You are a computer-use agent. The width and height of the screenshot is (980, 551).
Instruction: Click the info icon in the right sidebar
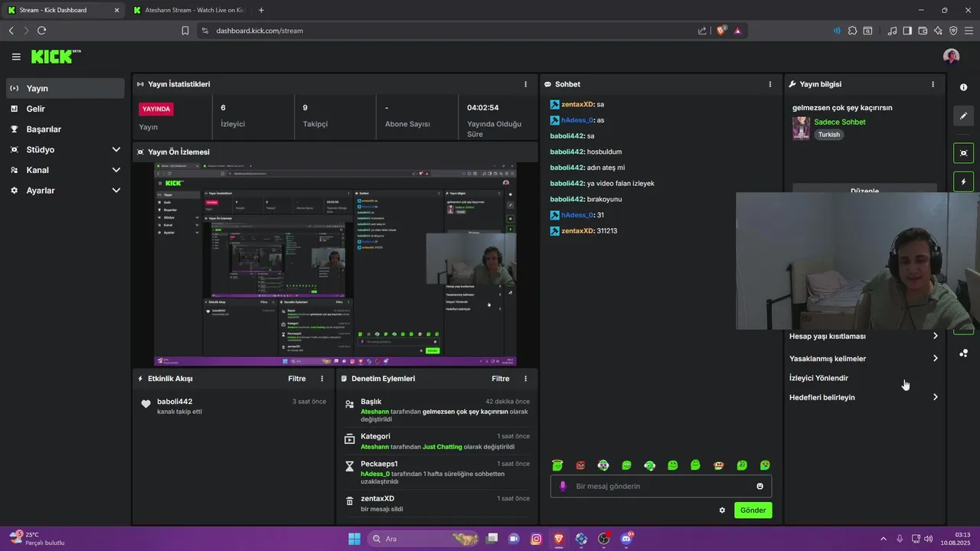pyautogui.click(x=963, y=87)
